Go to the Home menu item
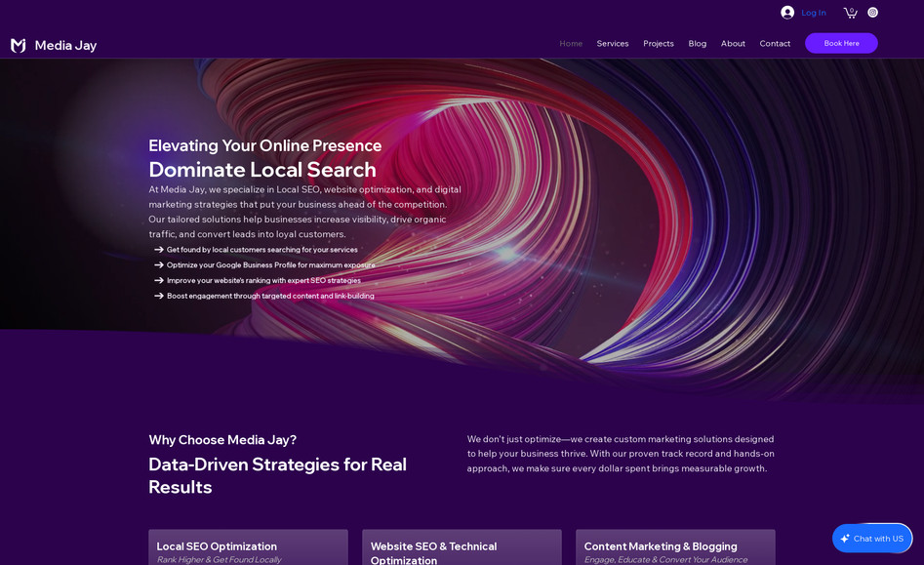 [x=571, y=44]
